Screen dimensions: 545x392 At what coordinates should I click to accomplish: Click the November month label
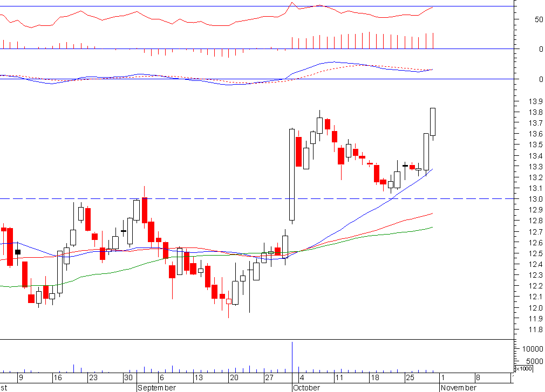459,388
